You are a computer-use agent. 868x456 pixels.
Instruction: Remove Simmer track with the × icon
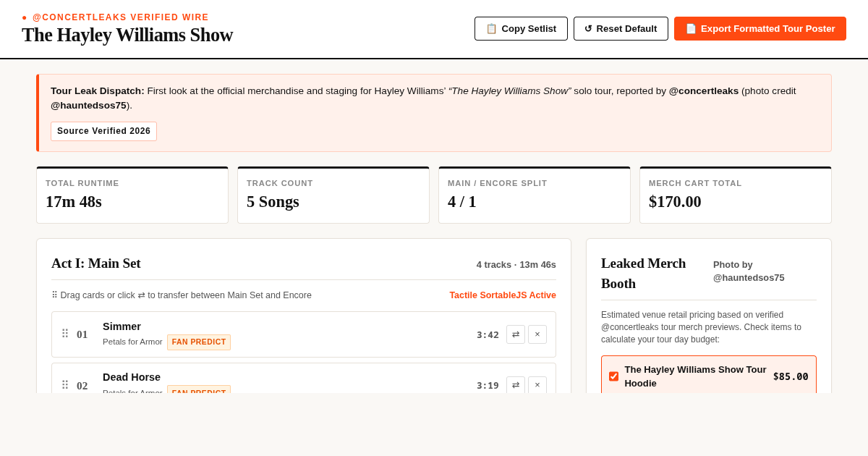[x=537, y=334]
